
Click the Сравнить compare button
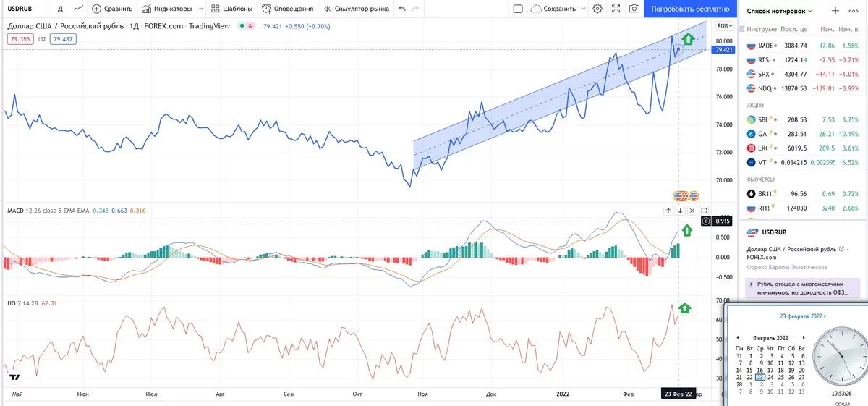tap(112, 9)
